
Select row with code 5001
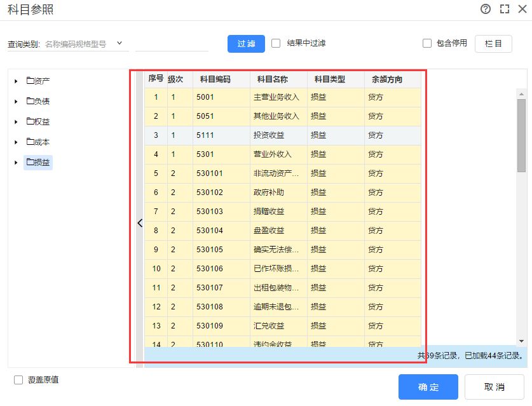coord(283,97)
